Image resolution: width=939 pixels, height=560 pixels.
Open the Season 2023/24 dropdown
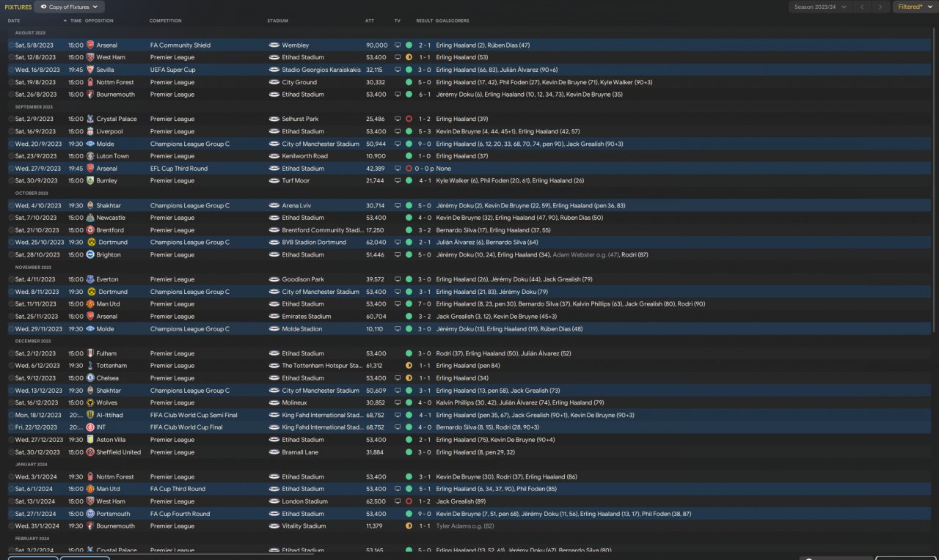coord(820,7)
